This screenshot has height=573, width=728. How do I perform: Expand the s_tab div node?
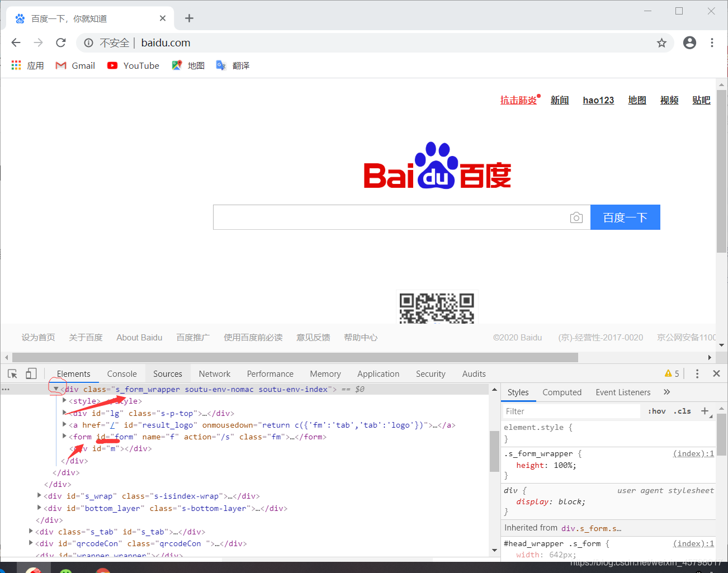click(x=31, y=531)
